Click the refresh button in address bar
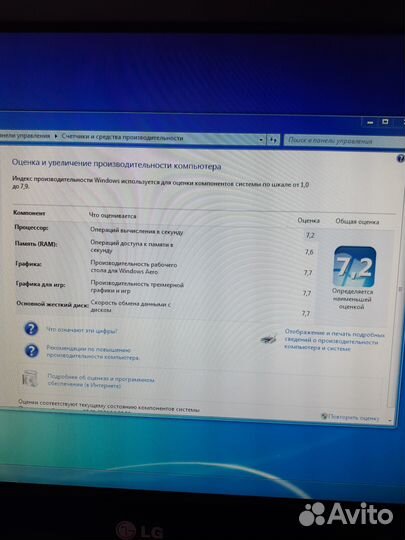The height and width of the screenshot is (540, 405). click(273, 140)
